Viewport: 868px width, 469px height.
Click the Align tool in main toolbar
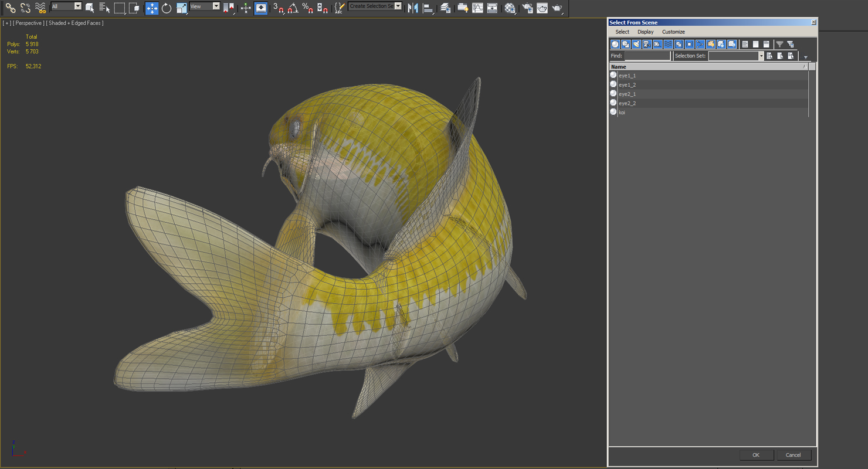click(x=428, y=8)
